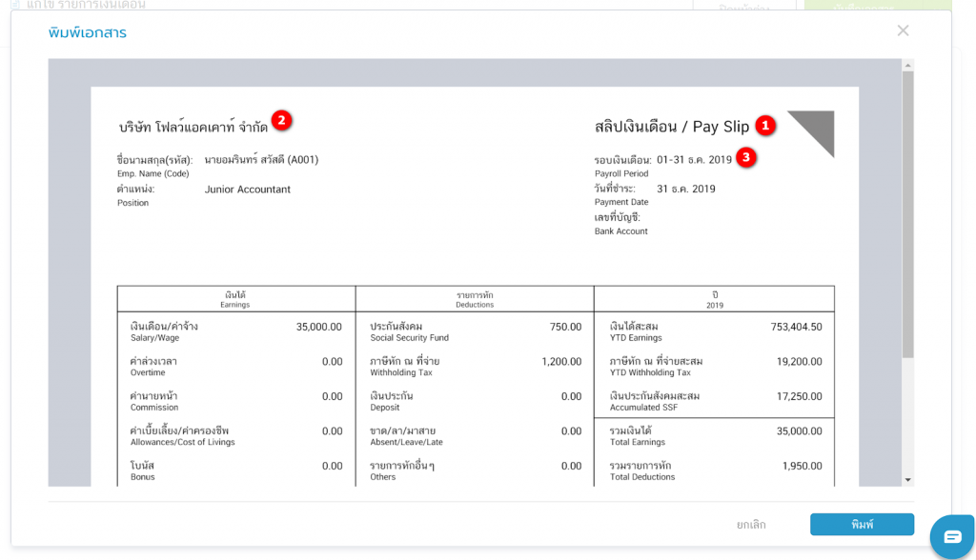The width and height of the screenshot is (976, 560).
Task: Cancel printing with the ยกเลิก button
Action: coord(751,525)
